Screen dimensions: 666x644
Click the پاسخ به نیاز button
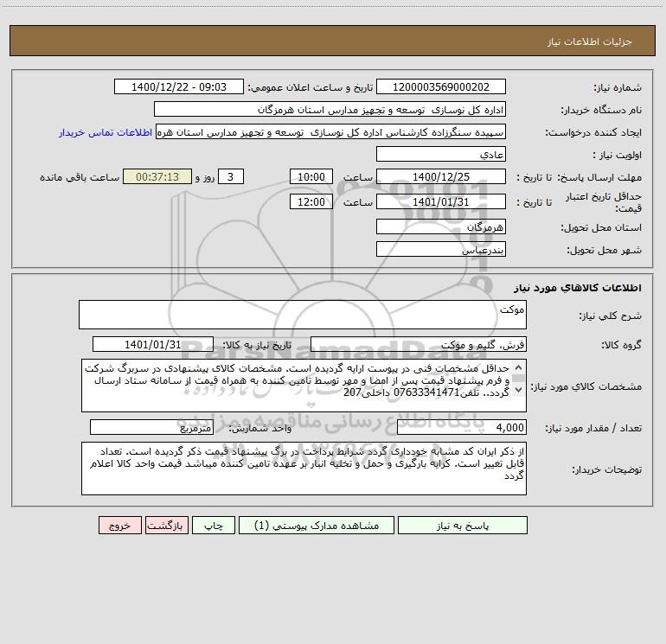[x=463, y=526]
